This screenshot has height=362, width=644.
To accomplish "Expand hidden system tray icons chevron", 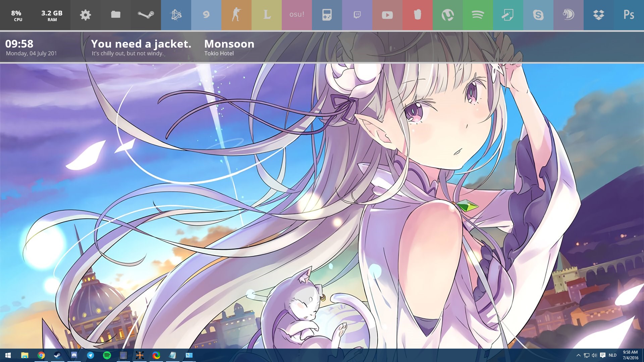I will tap(578, 355).
